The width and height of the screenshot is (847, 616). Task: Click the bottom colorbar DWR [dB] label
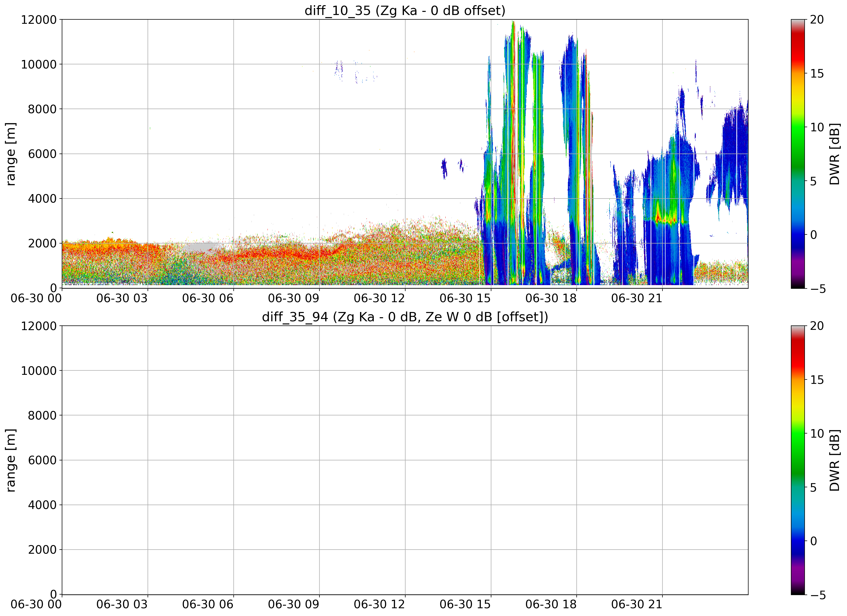(x=834, y=460)
